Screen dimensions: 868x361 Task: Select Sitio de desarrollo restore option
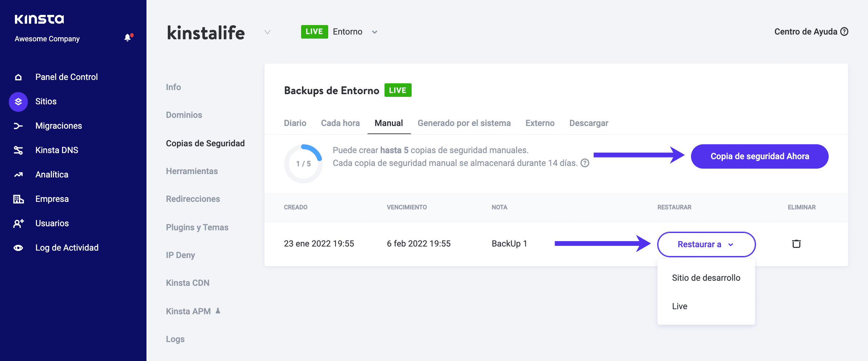[x=706, y=278]
